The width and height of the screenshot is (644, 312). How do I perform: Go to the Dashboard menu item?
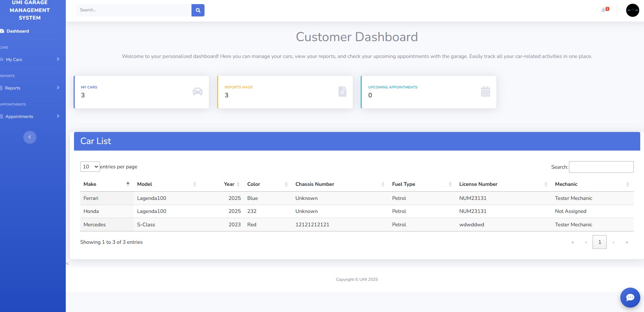tap(17, 31)
